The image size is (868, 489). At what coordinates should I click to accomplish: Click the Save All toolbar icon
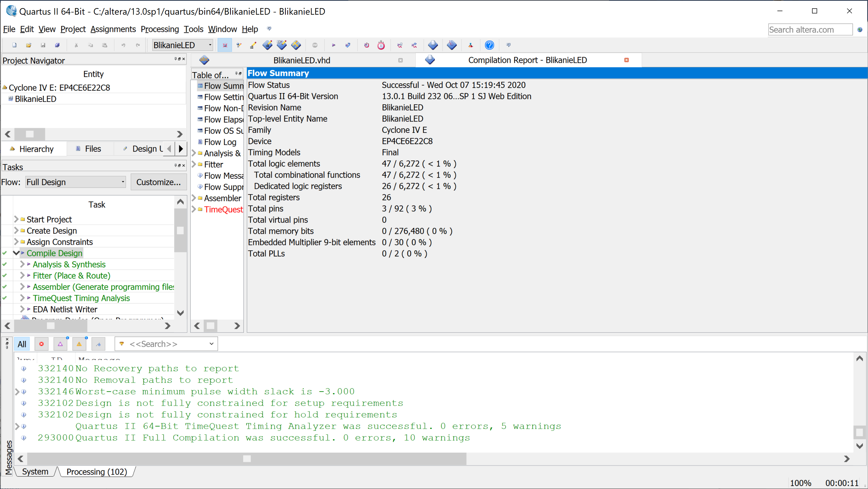(x=57, y=45)
